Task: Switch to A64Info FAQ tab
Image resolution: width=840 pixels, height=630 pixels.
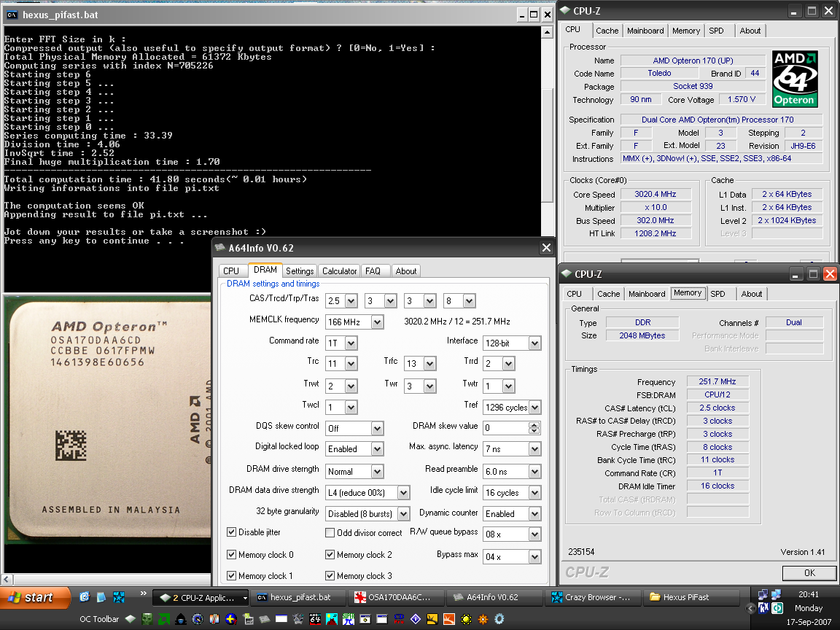Action: [373, 271]
